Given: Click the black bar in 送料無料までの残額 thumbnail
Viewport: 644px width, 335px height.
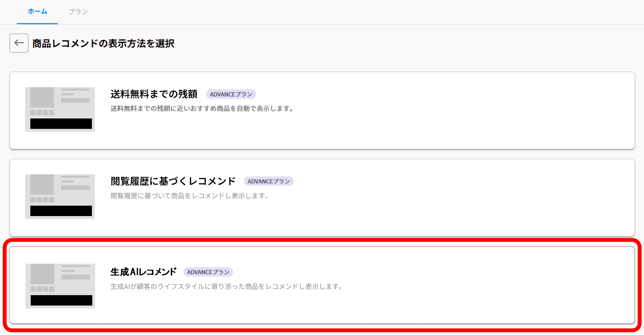Looking at the screenshot, I should point(61,124).
